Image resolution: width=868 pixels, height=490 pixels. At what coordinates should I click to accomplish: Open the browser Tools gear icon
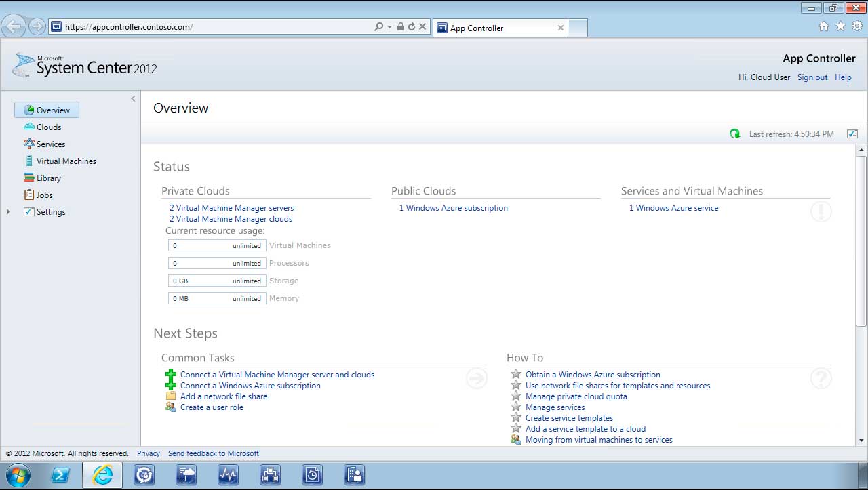point(857,26)
